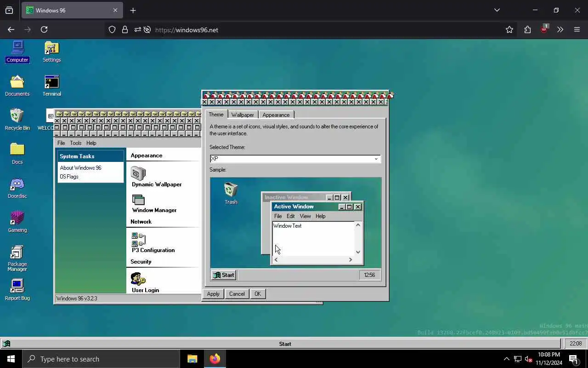The width and height of the screenshot is (588, 368).
Task: Click the site padlock security icon
Action: click(x=124, y=29)
